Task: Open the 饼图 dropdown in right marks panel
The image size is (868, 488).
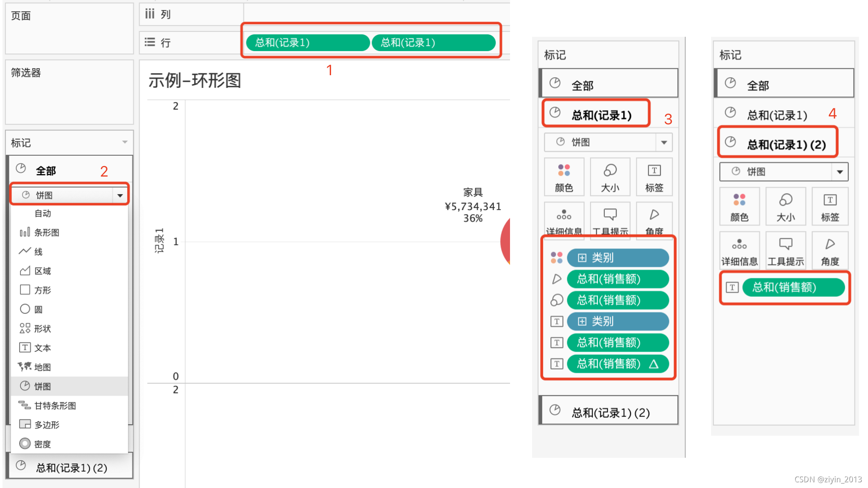Action: pyautogui.click(x=839, y=172)
